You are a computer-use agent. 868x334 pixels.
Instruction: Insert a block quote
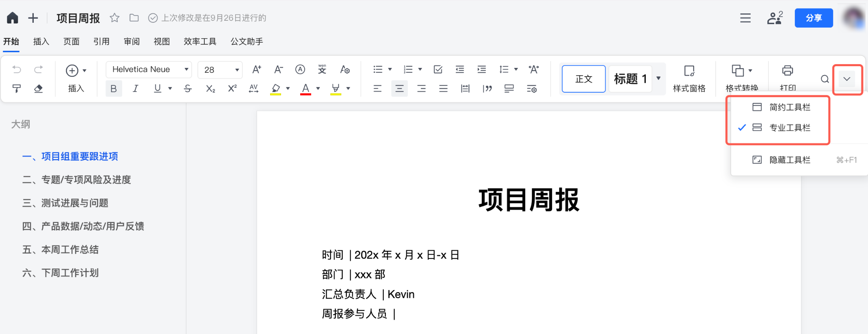[x=487, y=89]
